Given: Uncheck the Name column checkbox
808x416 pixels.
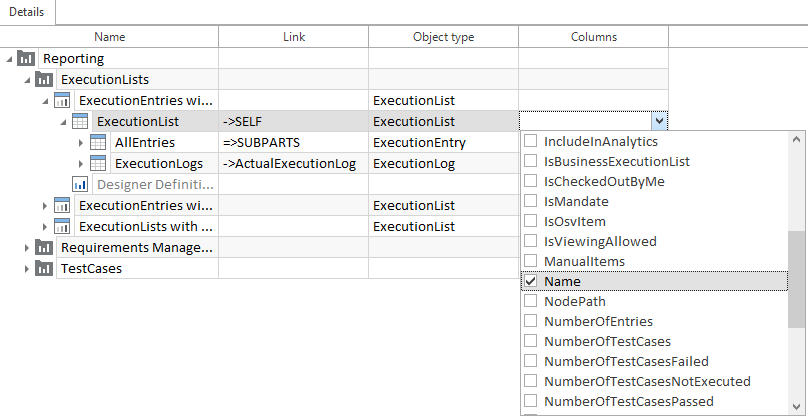Looking at the screenshot, I should (x=530, y=282).
